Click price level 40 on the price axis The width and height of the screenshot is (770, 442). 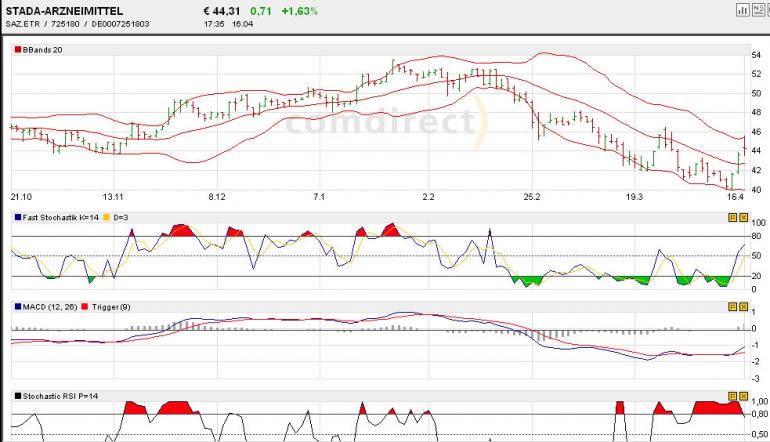pyautogui.click(x=756, y=190)
